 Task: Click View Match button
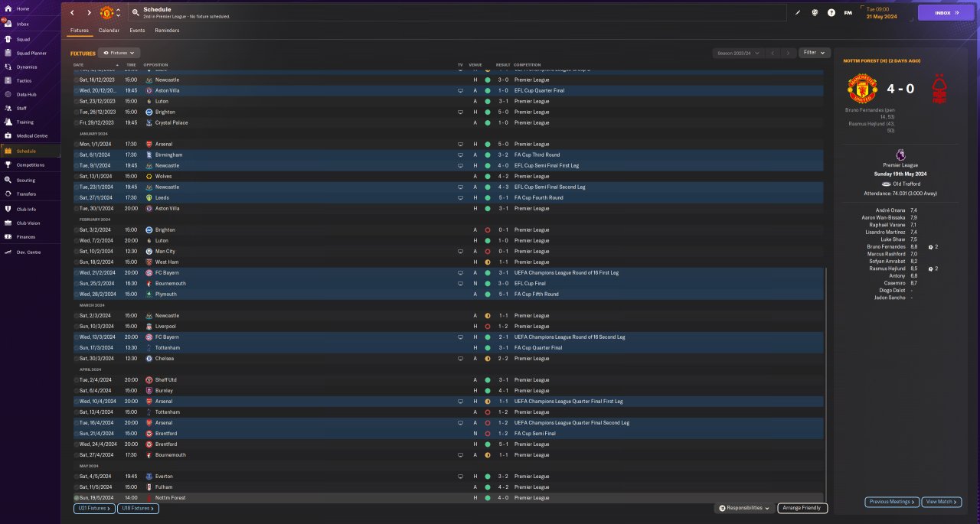942,502
